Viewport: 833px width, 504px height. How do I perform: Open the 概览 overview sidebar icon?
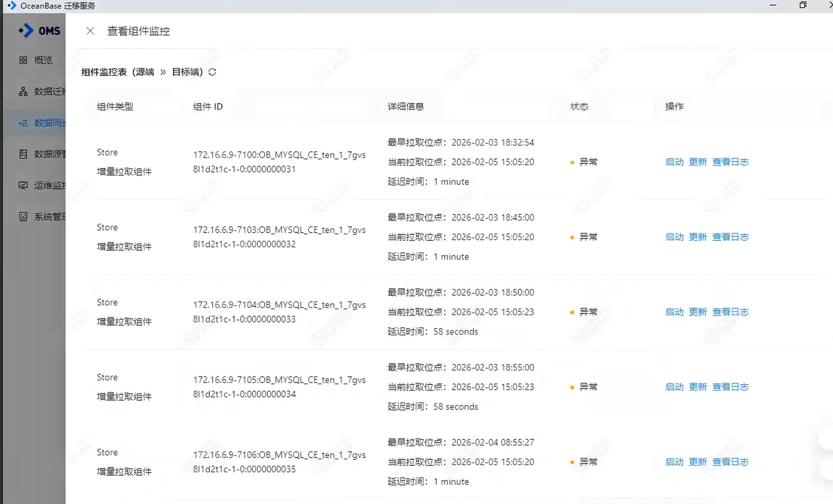(x=23, y=60)
